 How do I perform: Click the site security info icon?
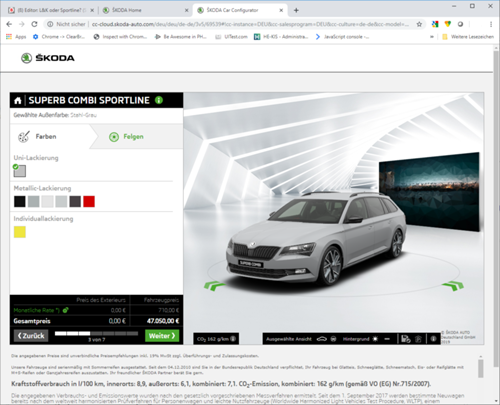click(x=50, y=24)
